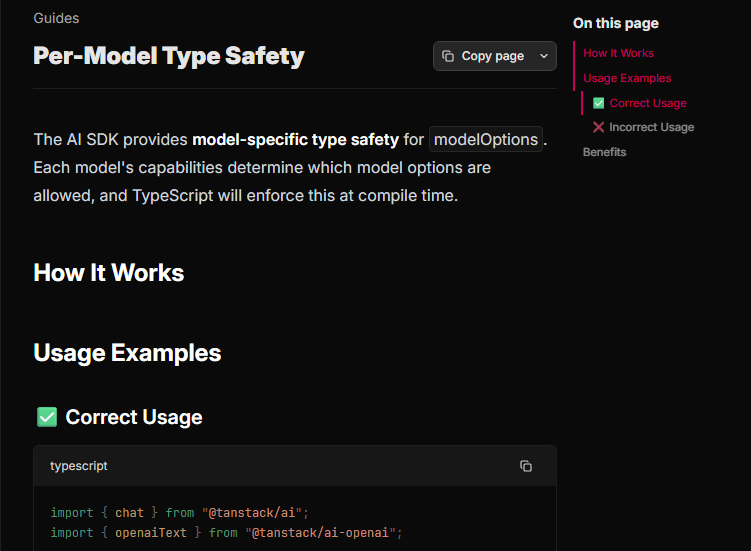
Task: Copy the typescript code block via its icon
Action: [x=526, y=466]
